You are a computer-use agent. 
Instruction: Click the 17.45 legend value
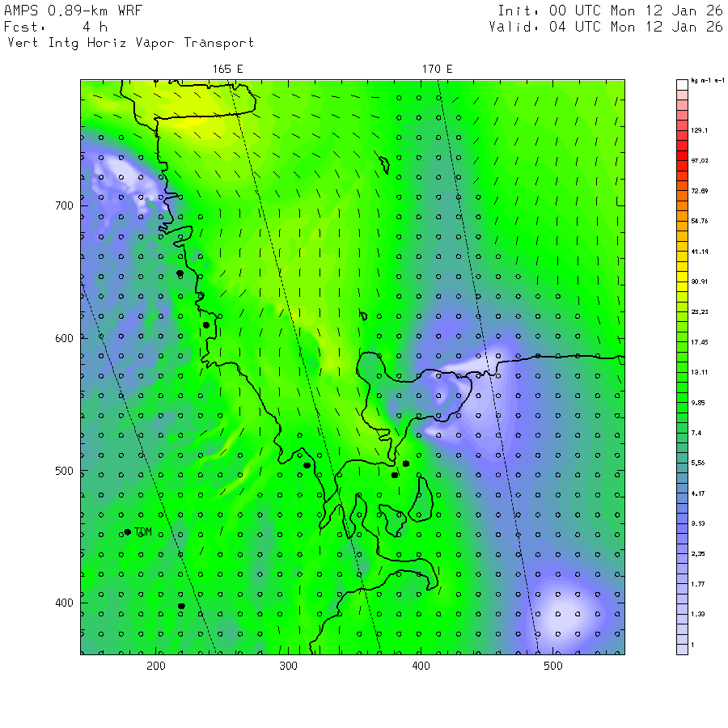pyautogui.click(x=699, y=342)
